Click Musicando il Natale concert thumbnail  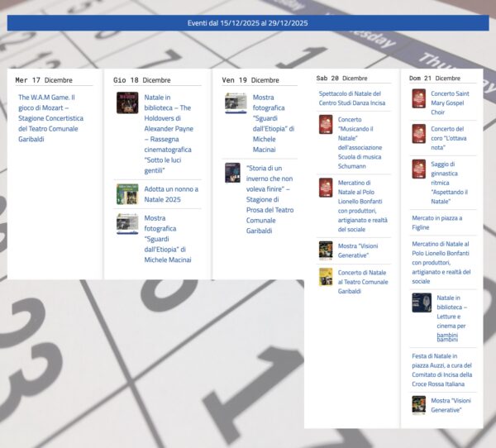click(x=326, y=125)
